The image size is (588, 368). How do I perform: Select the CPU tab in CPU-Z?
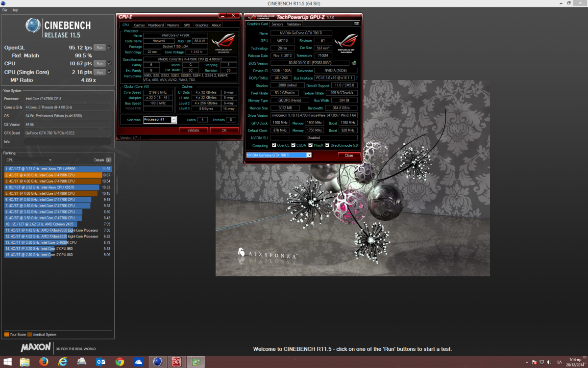tap(126, 25)
